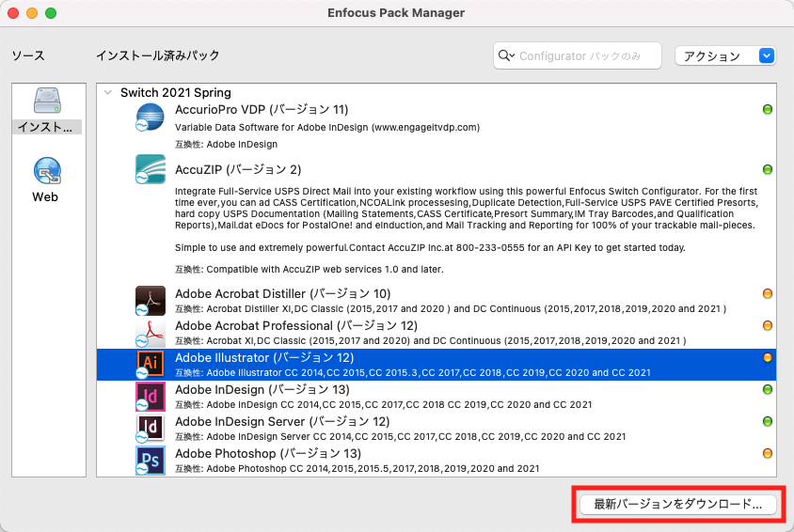Click orange status dot for Adobe Illustrator
Viewport: 794px width, 532px height.
click(767, 357)
